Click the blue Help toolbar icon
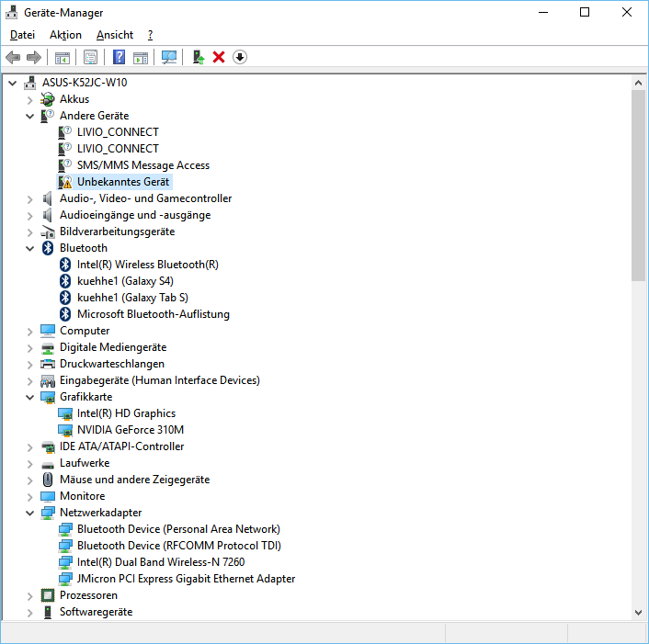The height and width of the screenshot is (644, 649). [x=119, y=57]
